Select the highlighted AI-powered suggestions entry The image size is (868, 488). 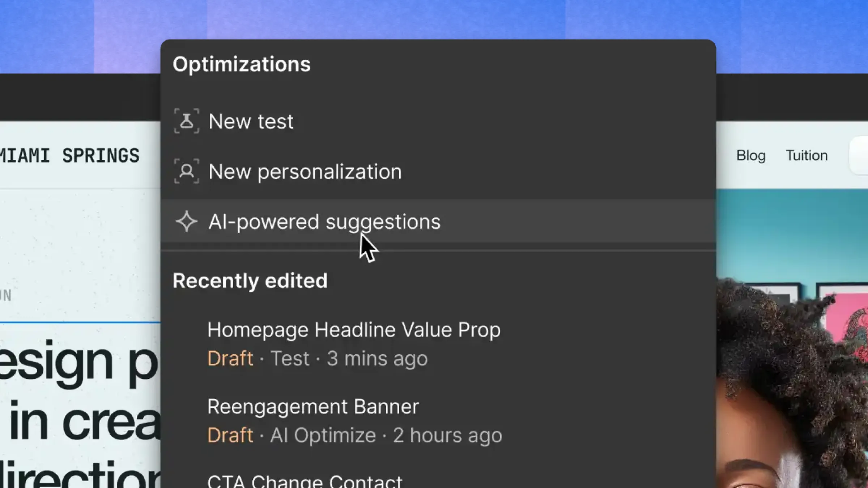[324, 222]
